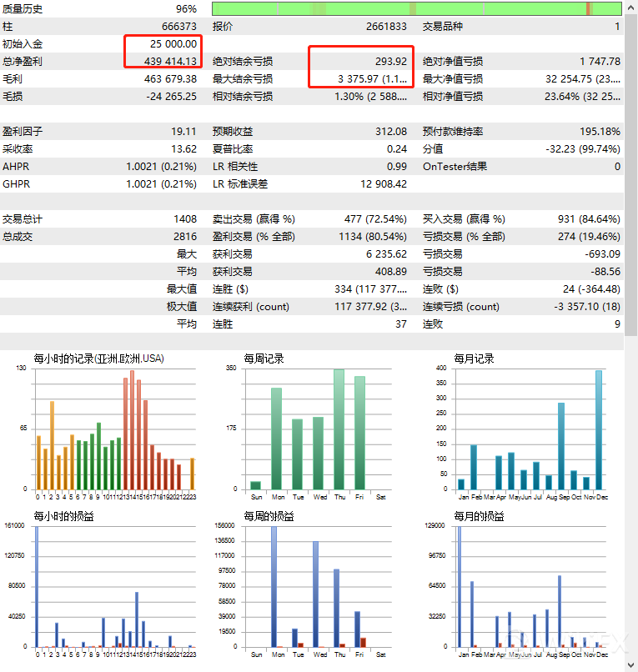Image resolution: width=638 pixels, height=672 pixels.
Task: Click the scrollbar up arrow
Action: click(x=630, y=7)
